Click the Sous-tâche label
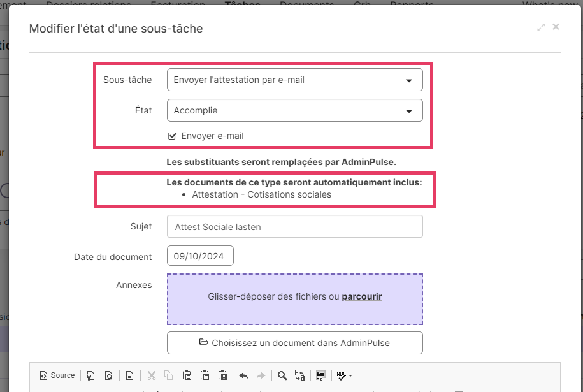 pos(127,80)
